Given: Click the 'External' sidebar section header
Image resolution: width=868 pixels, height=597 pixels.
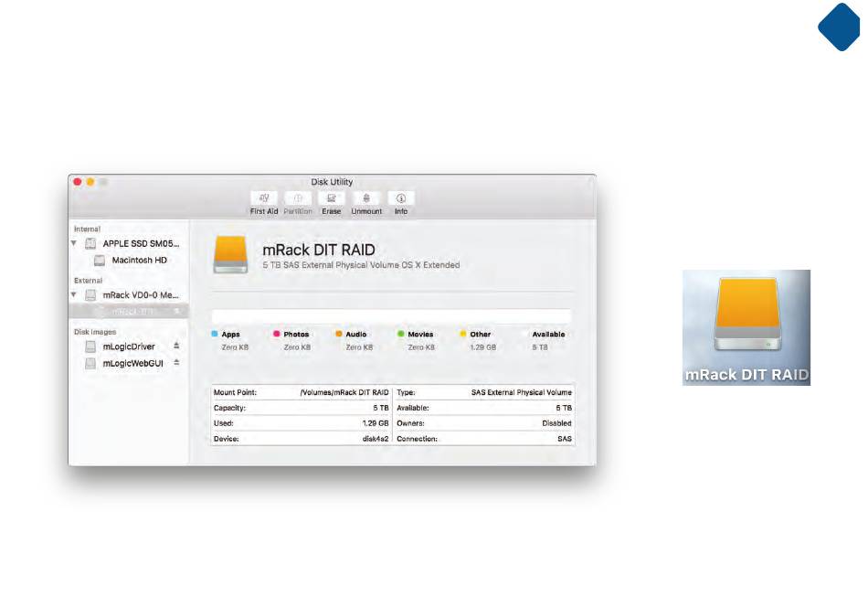Looking at the screenshot, I should click(88, 281).
